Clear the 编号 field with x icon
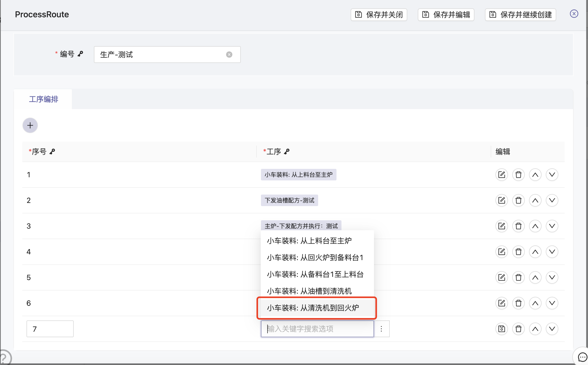This screenshot has width=588, height=365. pyautogui.click(x=229, y=55)
